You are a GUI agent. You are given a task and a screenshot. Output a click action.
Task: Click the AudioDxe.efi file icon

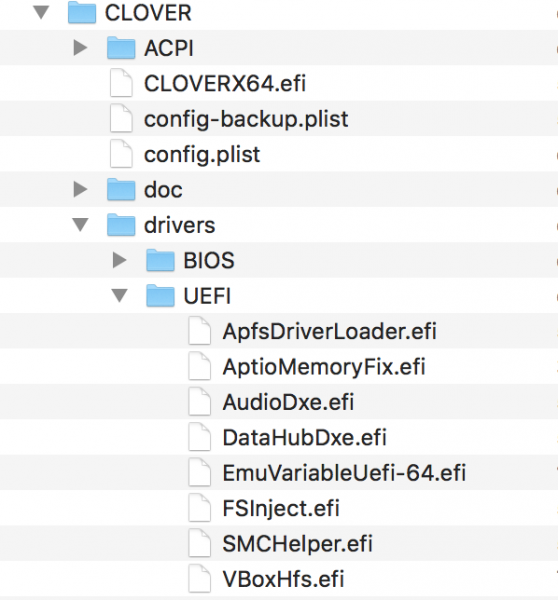pyautogui.click(x=200, y=402)
